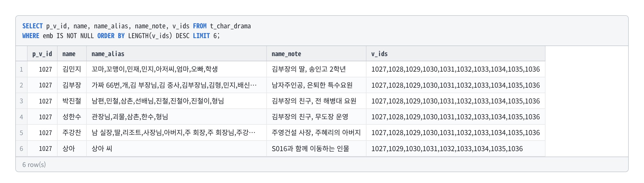The width and height of the screenshot is (644, 183).
Task: Click the name cell 김부장
Action: [72, 85]
